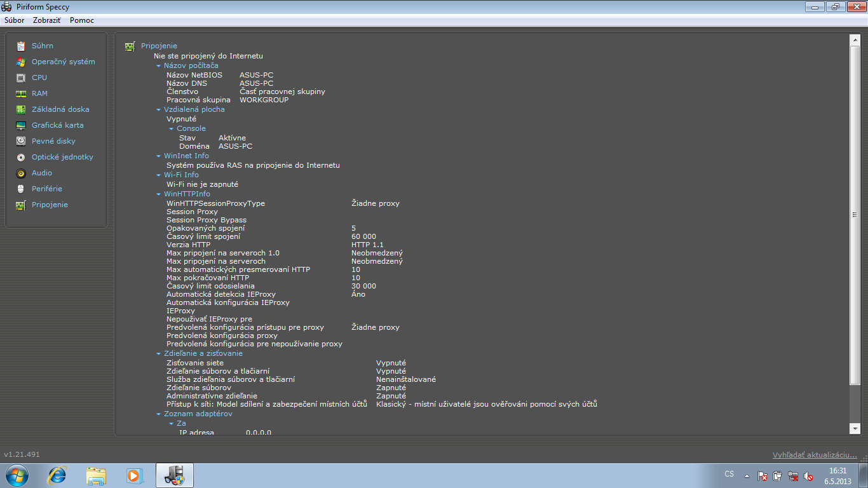This screenshot has width=868, height=488.
Task: Open the Pevné disky hard drive icon
Action: coord(21,141)
